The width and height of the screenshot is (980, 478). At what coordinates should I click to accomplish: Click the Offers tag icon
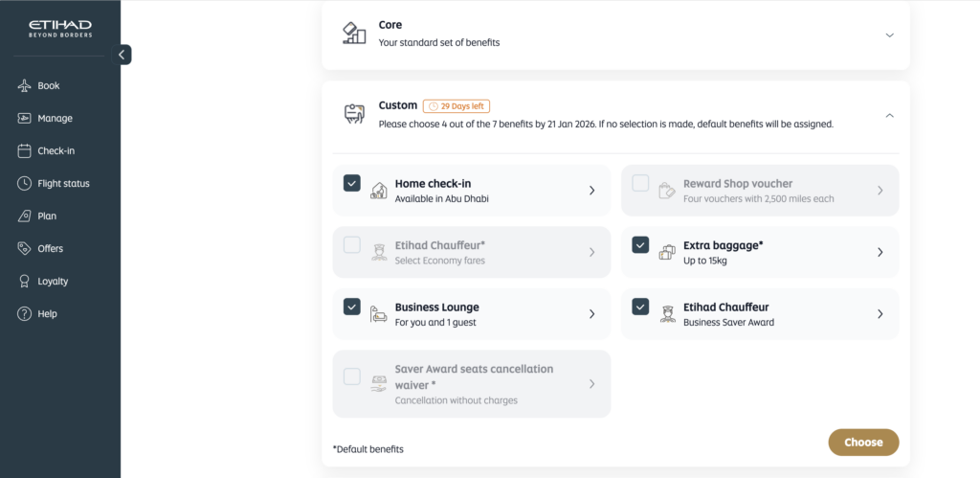(25, 249)
